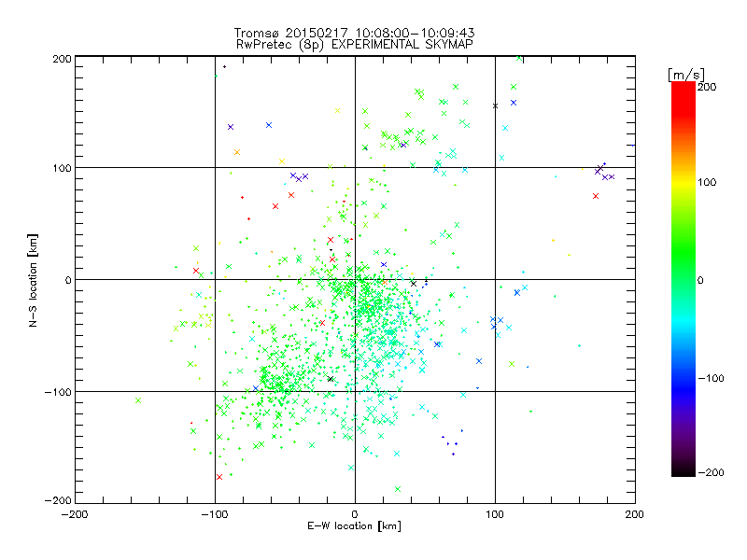Click the E-W axis tick label "200"
Viewport: 747px width, 560px height.
[x=635, y=514]
